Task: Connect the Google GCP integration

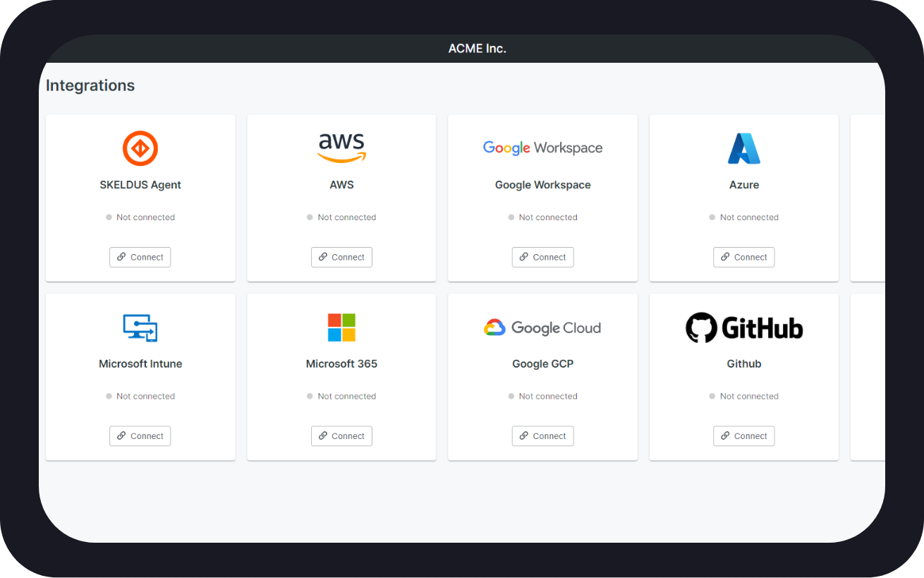Action: click(x=542, y=436)
